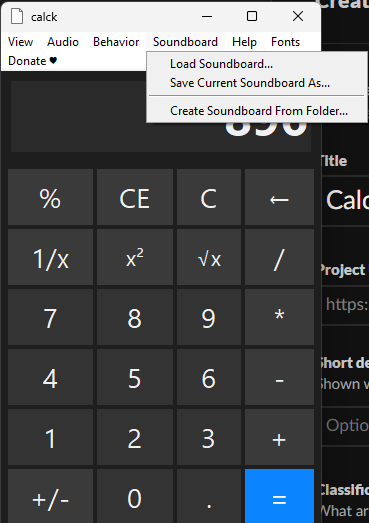Click the x squared button
The image size is (369, 523).
pyautogui.click(x=135, y=257)
